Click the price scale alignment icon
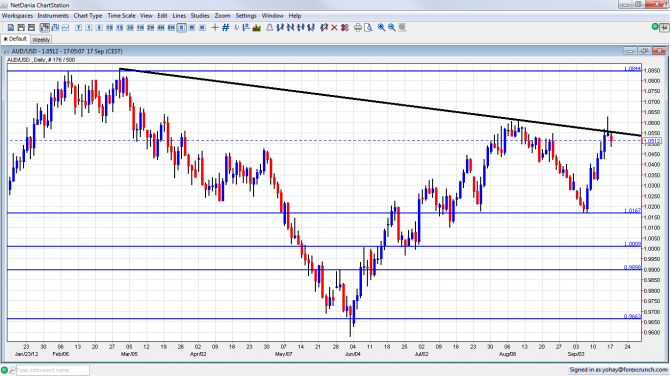Image resolution: width=670 pixels, height=376 pixels. [x=246, y=27]
